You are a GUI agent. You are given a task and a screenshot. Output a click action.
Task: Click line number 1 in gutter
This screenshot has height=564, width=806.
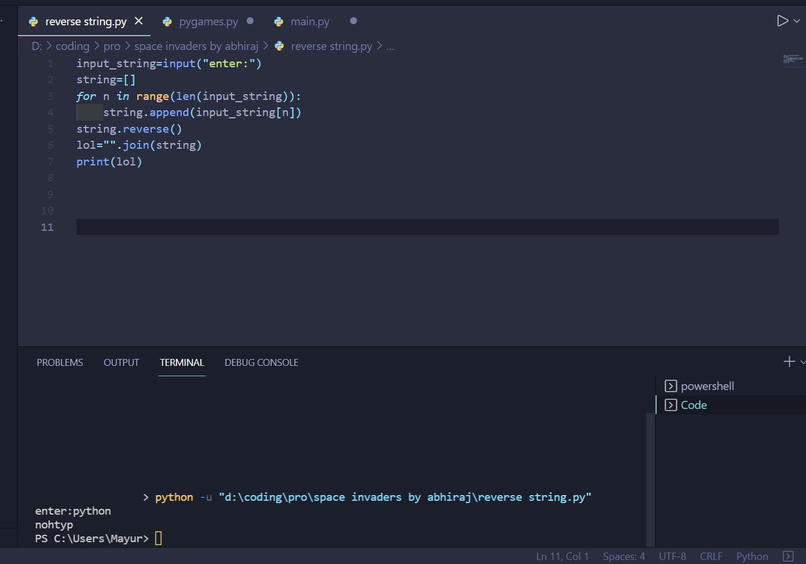click(50, 64)
